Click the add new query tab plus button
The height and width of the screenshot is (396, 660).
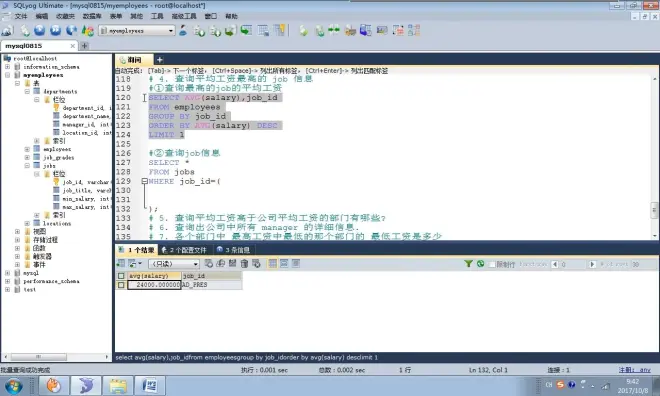coord(160,60)
